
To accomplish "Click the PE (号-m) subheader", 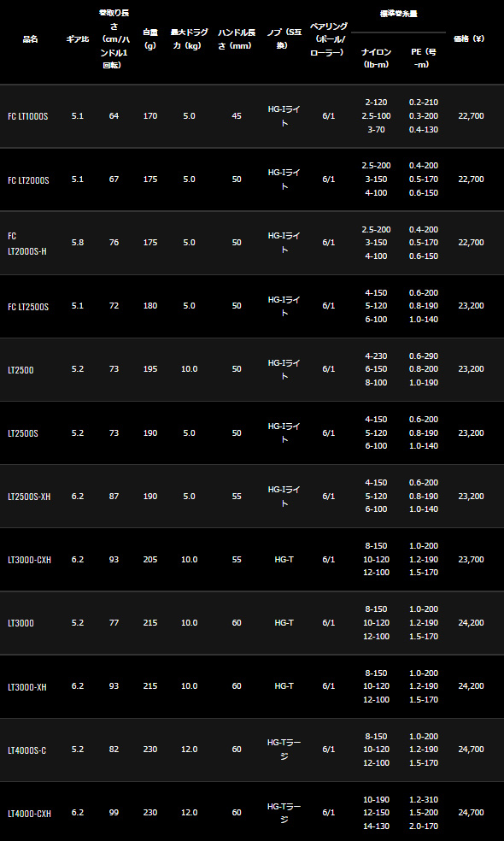I will point(424,58).
